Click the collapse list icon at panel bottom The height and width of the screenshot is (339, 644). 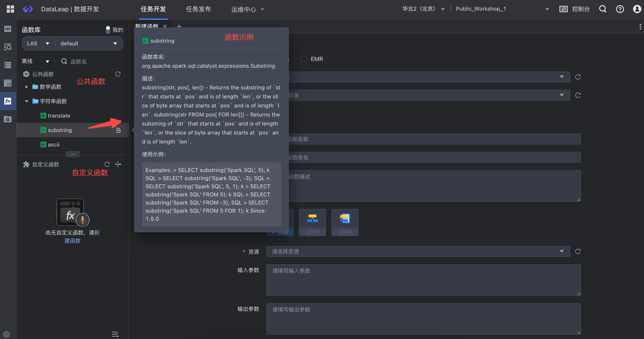point(115,334)
